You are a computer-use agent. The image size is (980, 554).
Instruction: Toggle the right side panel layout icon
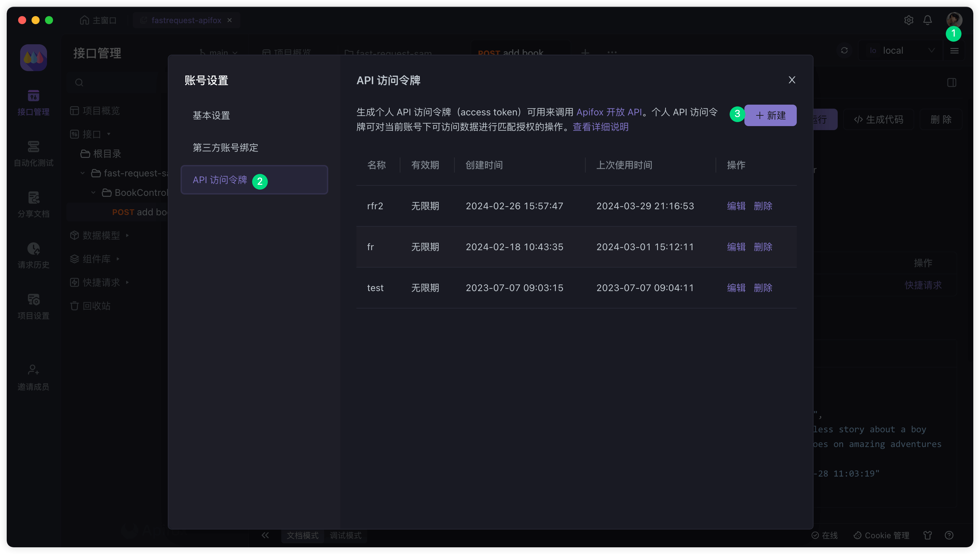[951, 82]
